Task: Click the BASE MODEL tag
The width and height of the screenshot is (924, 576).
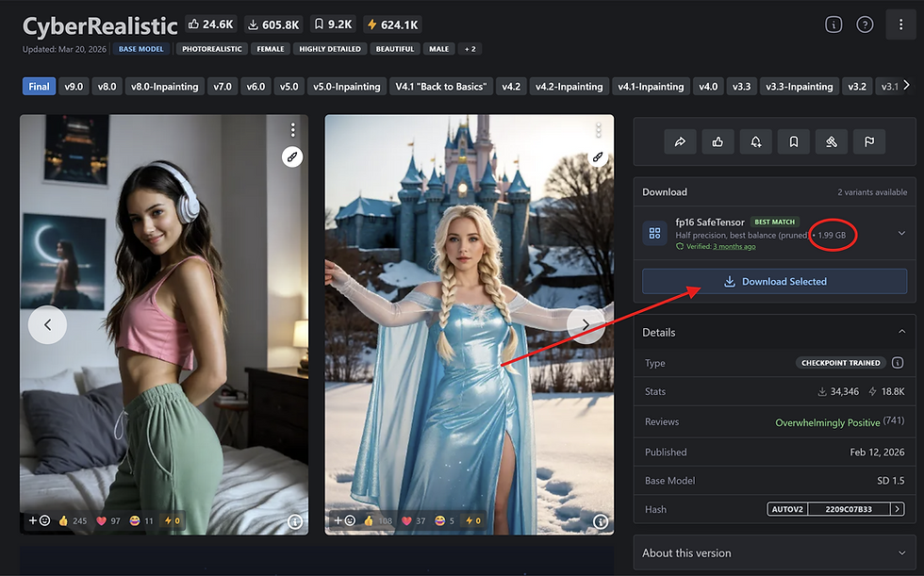Action: (140, 49)
